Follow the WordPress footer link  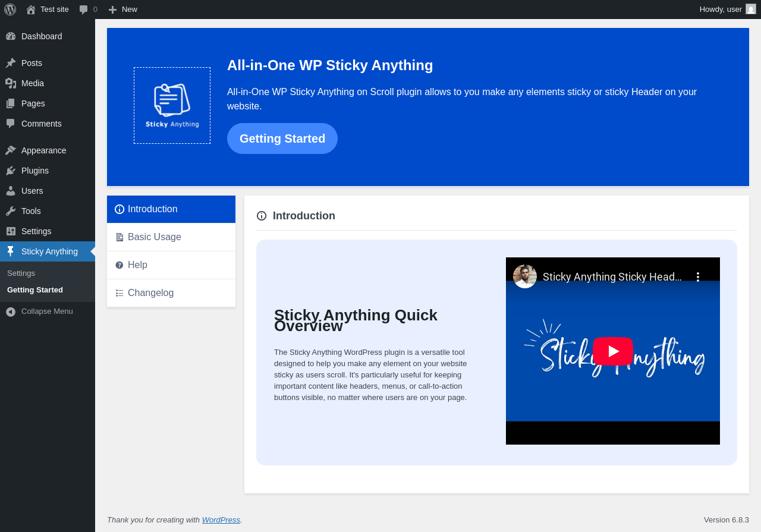click(x=221, y=520)
